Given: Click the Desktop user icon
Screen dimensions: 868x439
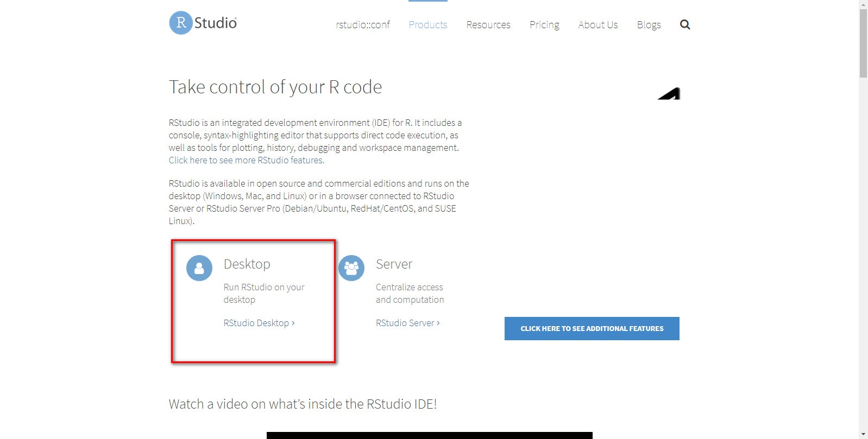Looking at the screenshot, I should tap(199, 268).
